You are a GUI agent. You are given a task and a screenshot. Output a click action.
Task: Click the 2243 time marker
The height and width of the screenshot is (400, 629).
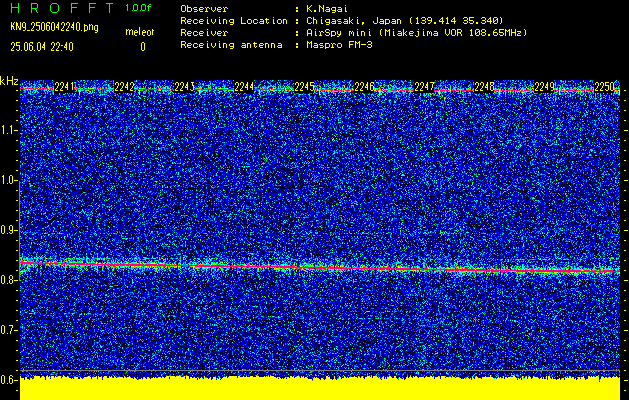(185, 87)
